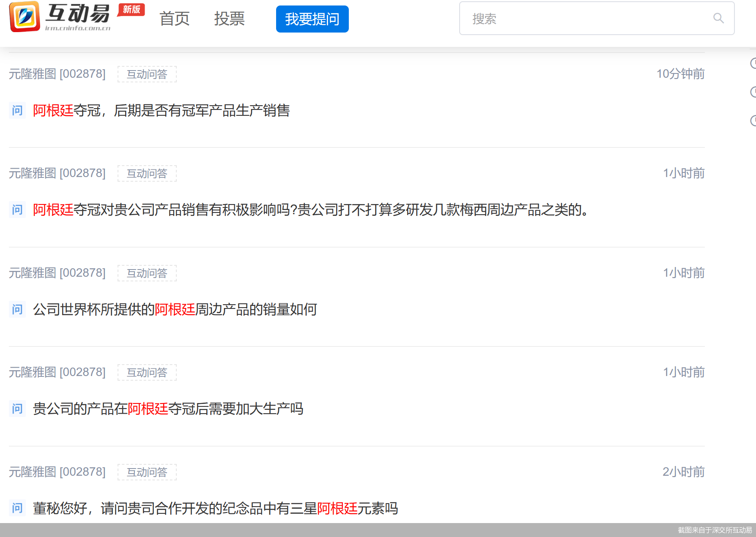Open the 首页 navigation item
Screen dimensions: 756x537
click(x=174, y=19)
